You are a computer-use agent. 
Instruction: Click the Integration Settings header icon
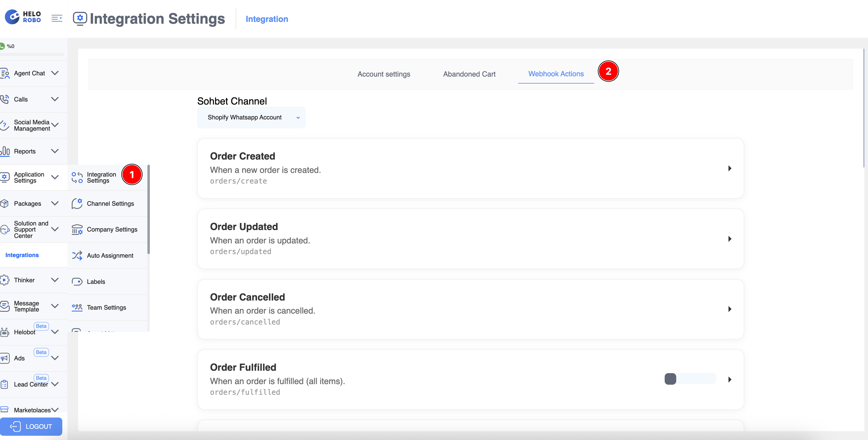point(80,19)
